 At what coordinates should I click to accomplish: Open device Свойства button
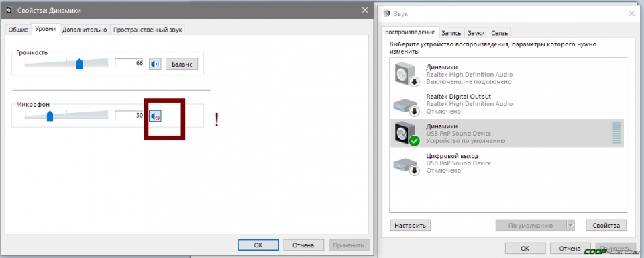(x=606, y=226)
